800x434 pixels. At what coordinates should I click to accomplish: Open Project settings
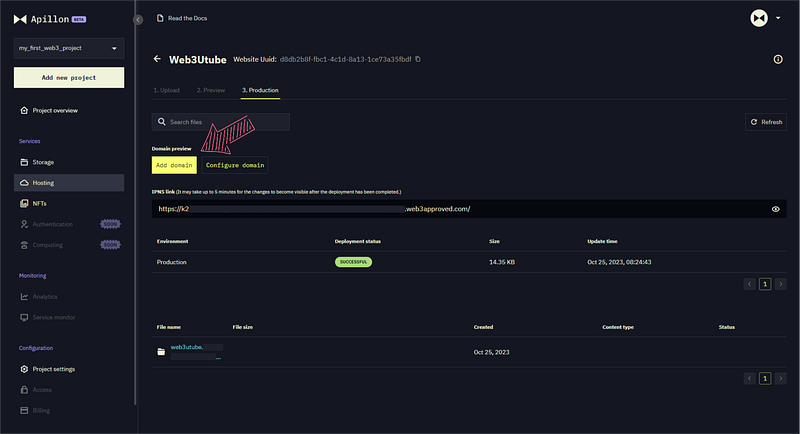[54, 369]
